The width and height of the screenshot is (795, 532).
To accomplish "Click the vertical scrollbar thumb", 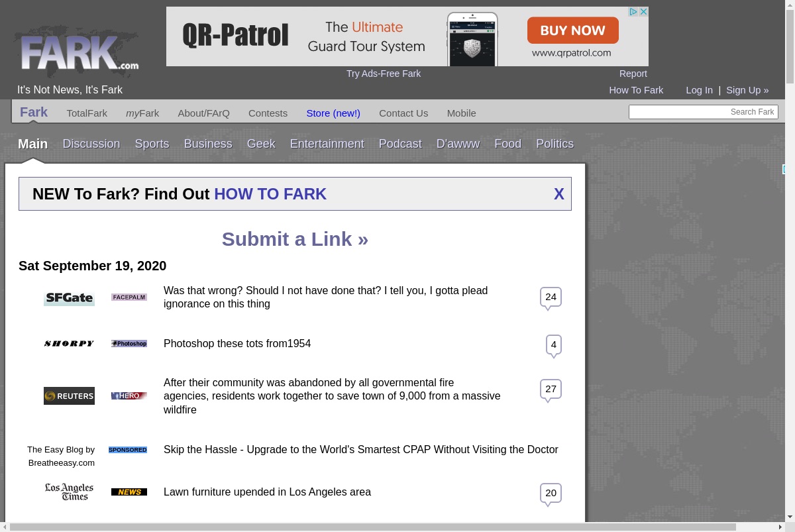I will click(x=790, y=46).
